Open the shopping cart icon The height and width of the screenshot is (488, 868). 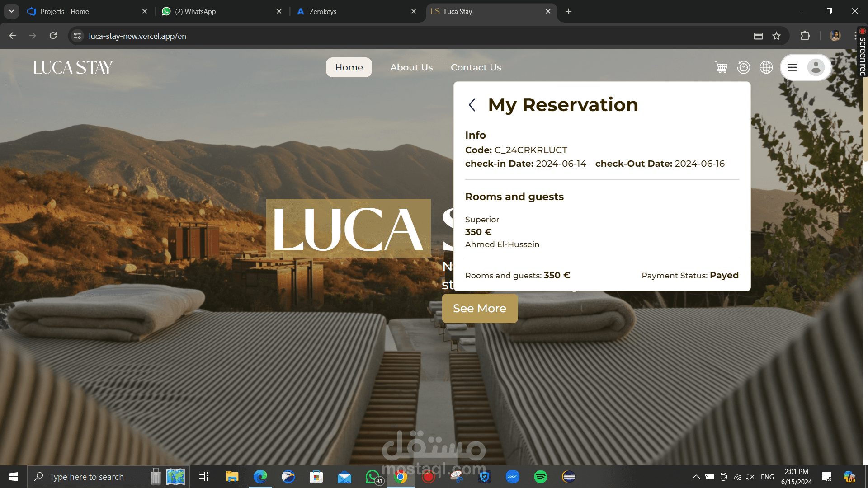click(721, 67)
